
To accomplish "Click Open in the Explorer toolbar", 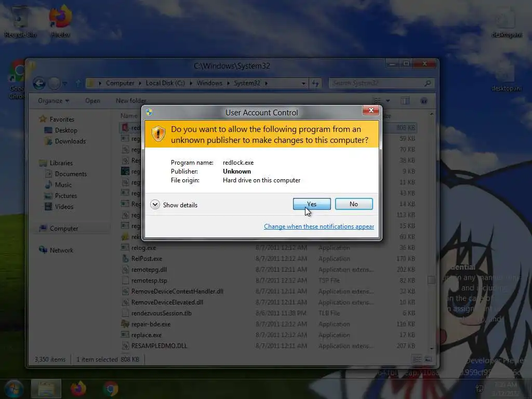I will tap(92, 101).
